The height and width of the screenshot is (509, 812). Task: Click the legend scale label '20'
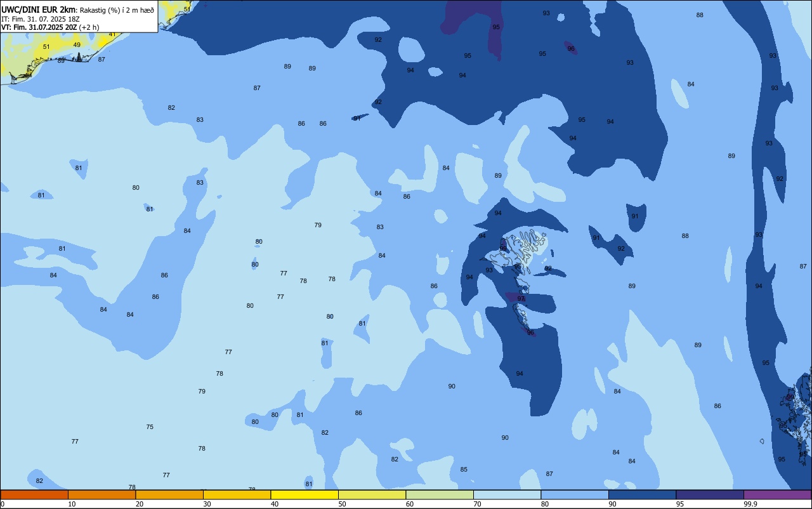[140, 504]
